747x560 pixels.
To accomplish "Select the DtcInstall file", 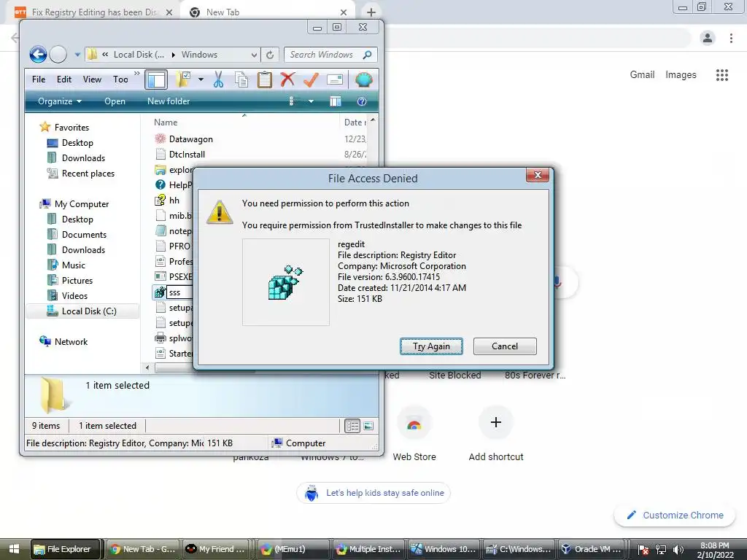I will (x=187, y=155).
